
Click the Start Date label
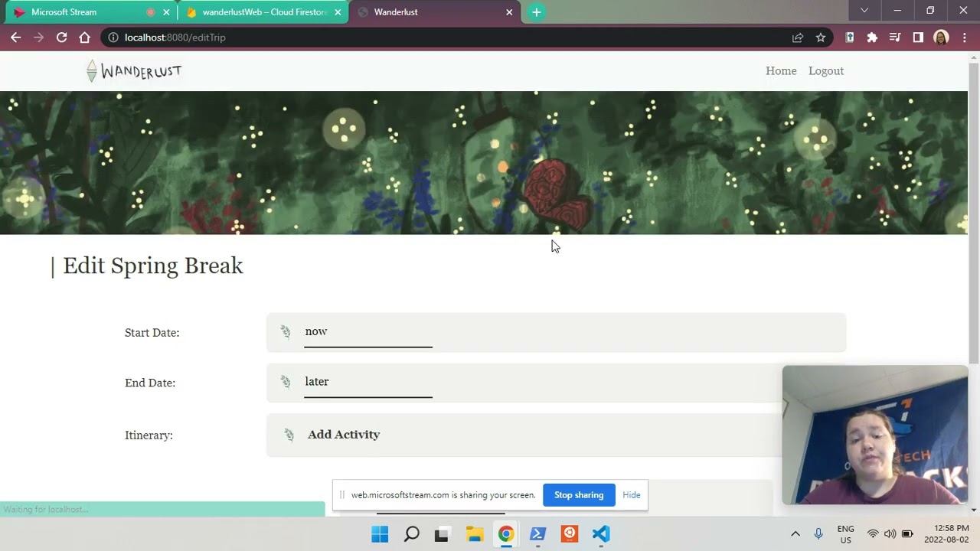tap(152, 333)
